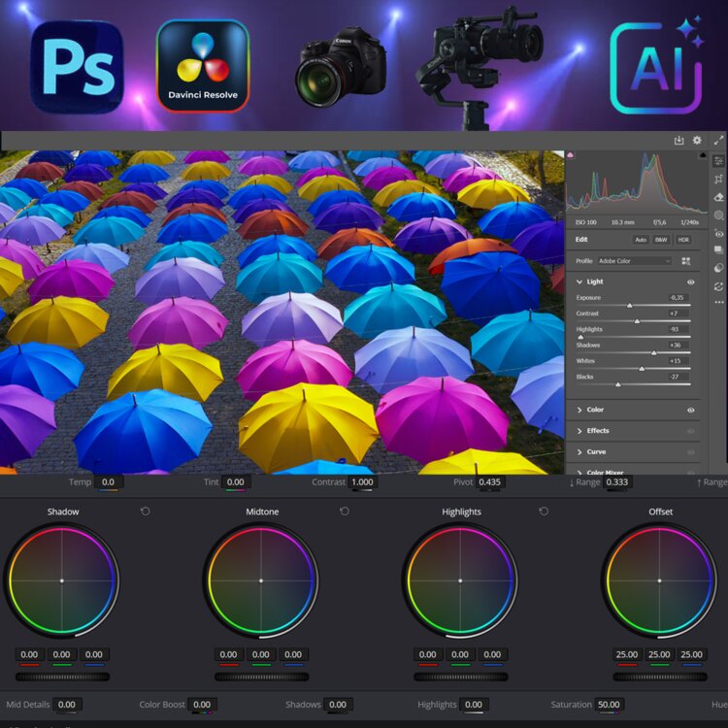Click the save/export image icon
This screenshot has width=728, height=728.
click(x=679, y=141)
